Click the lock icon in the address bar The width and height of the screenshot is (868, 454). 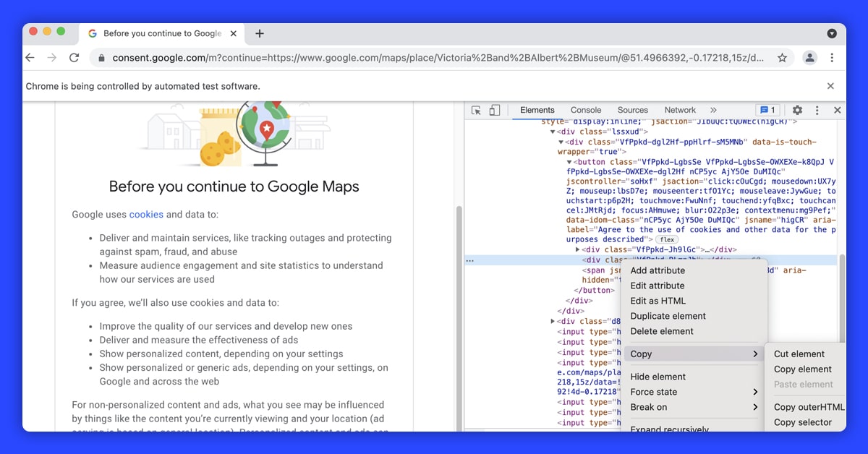[101, 58]
